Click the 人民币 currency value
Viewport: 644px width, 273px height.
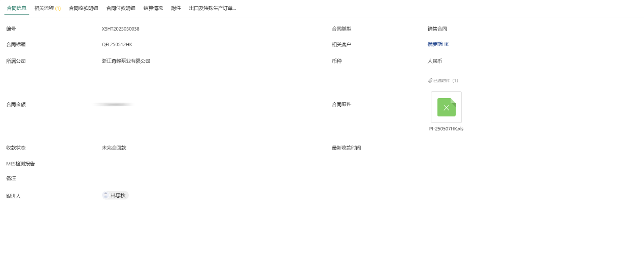point(434,61)
